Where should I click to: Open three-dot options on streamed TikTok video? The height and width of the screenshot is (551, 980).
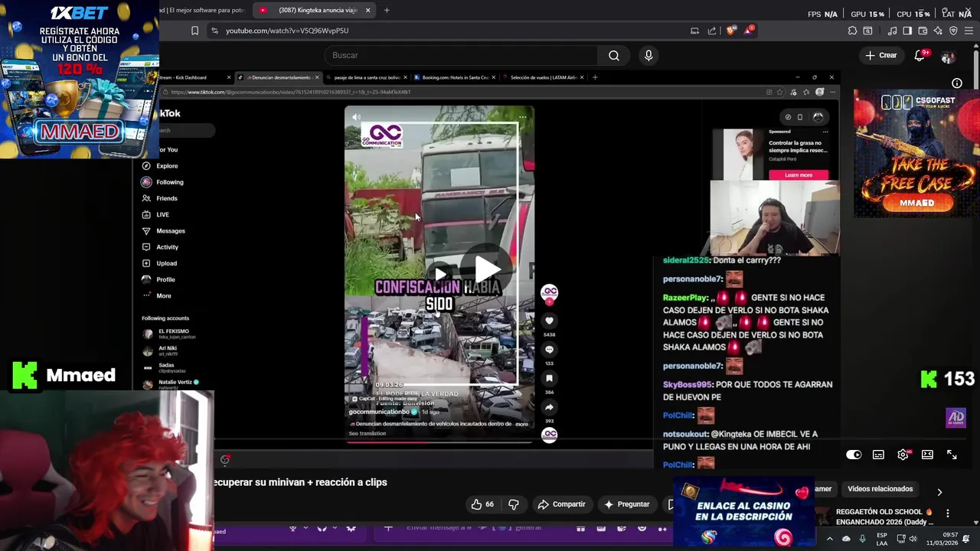point(523,117)
